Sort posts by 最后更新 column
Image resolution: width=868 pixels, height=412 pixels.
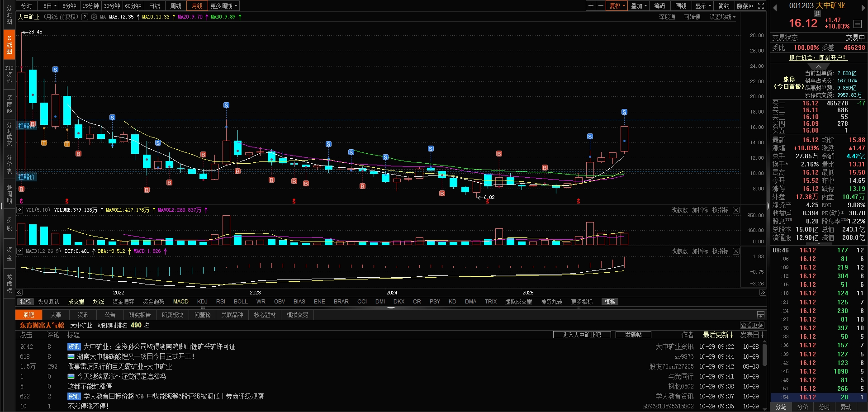pos(718,335)
